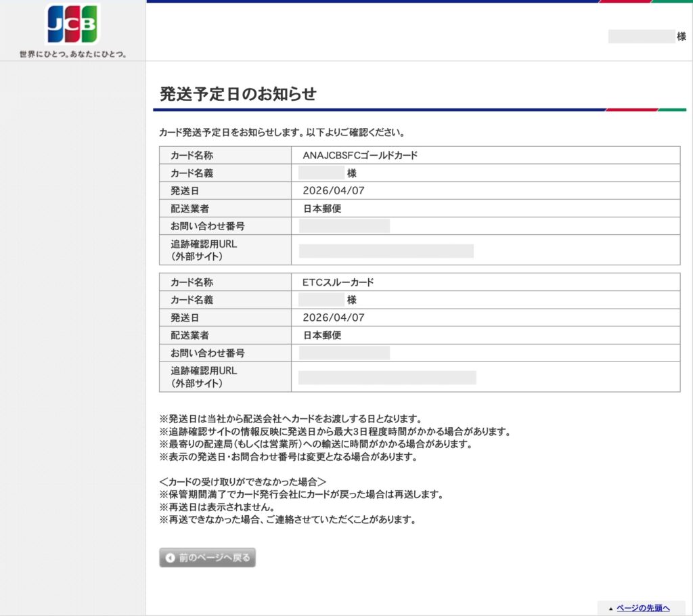693x616 pixels.
Task: Open the ページの先頭へ link
Action: coord(643,608)
